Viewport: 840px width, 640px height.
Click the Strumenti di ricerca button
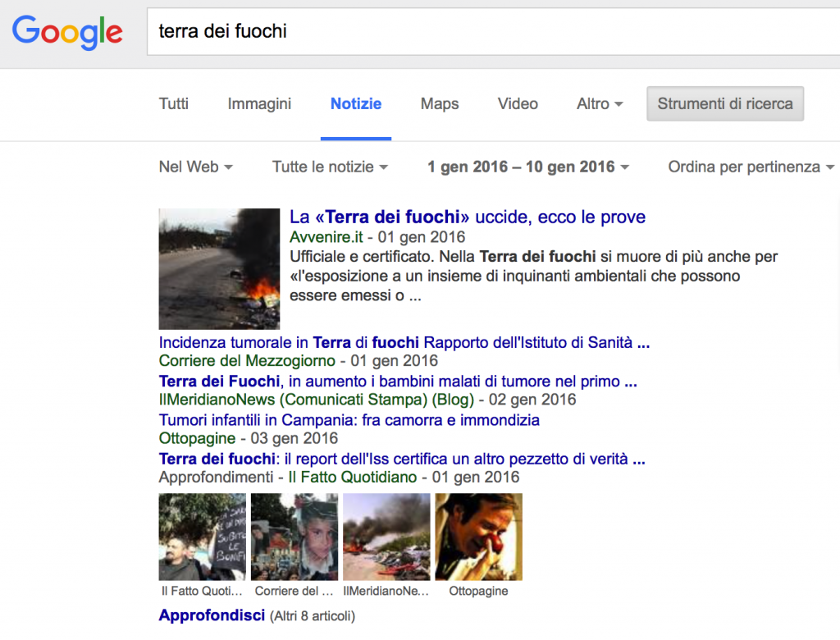(724, 104)
